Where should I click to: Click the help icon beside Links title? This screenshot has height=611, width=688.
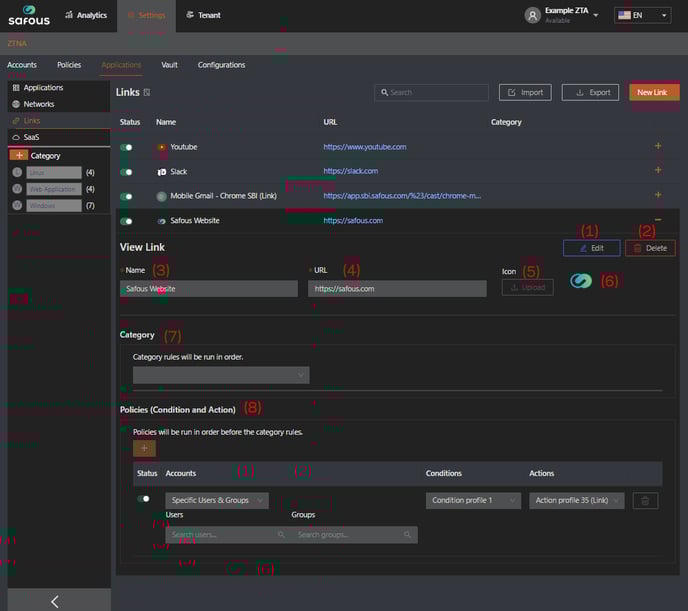click(147, 92)
